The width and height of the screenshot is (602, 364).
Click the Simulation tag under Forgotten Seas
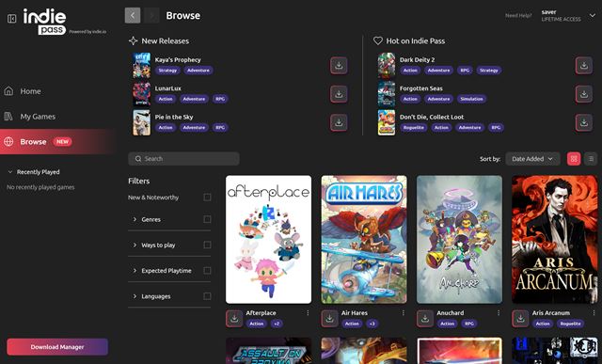(471, 99)
